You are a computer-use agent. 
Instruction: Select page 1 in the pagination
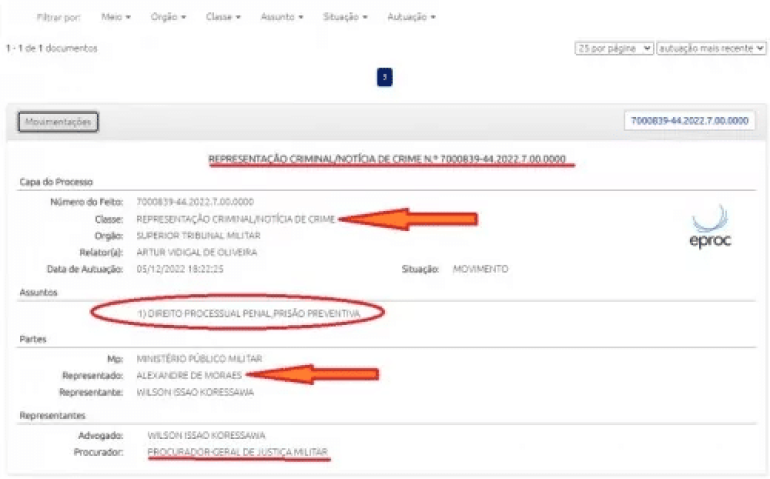tap(385, 77)
